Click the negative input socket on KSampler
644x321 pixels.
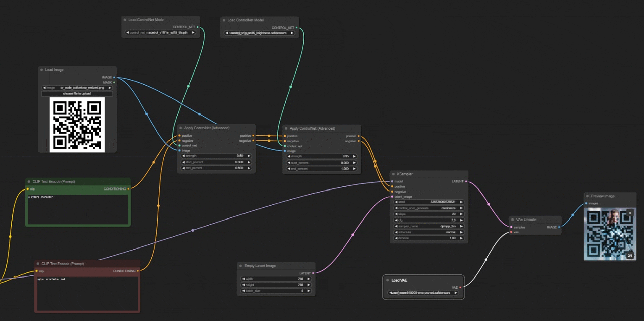tap(392, 192)
